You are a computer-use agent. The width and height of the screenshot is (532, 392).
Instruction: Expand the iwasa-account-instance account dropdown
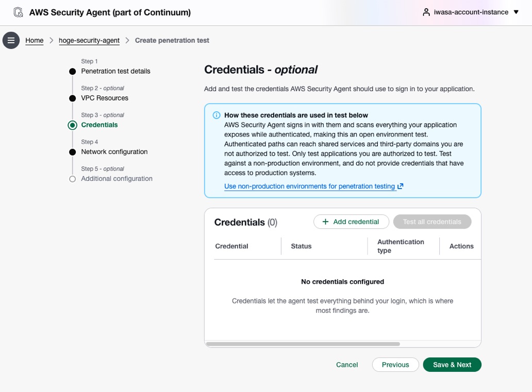[x=516, y=12]
